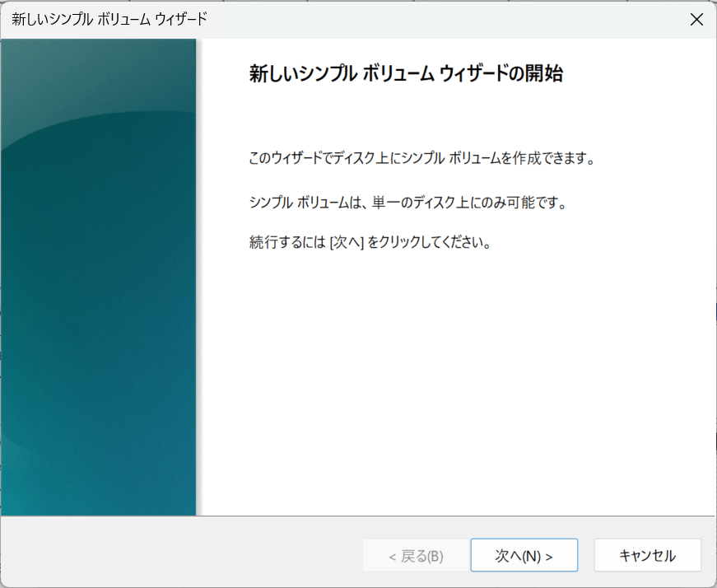
Task: Close the wizard with the X icon
Action: tap(696, 19)
